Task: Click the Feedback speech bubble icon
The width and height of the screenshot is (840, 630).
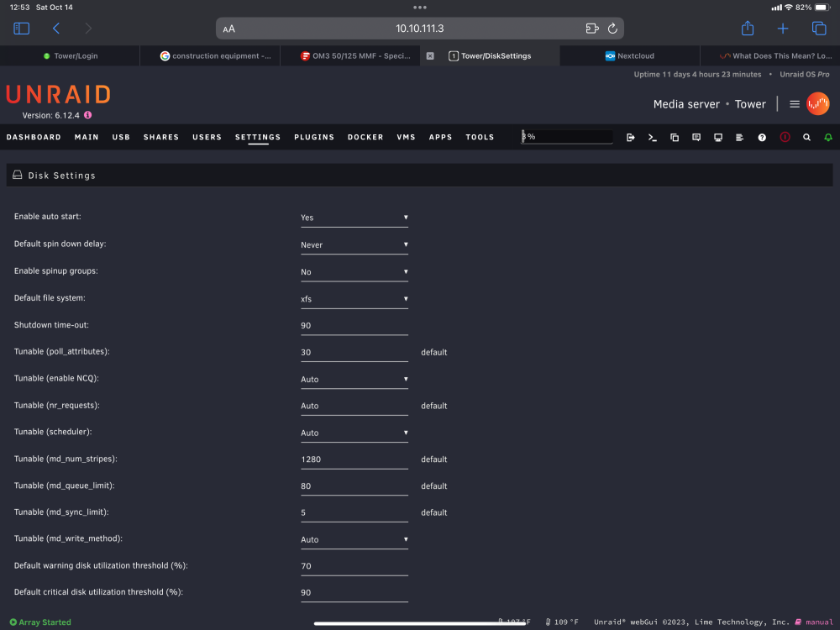Action: [696, 138]
